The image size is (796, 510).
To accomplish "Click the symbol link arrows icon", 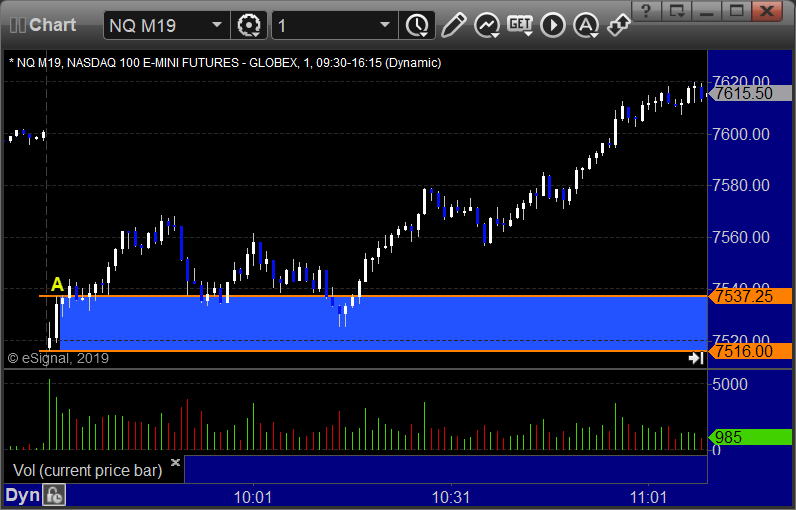I will (618, 25).
